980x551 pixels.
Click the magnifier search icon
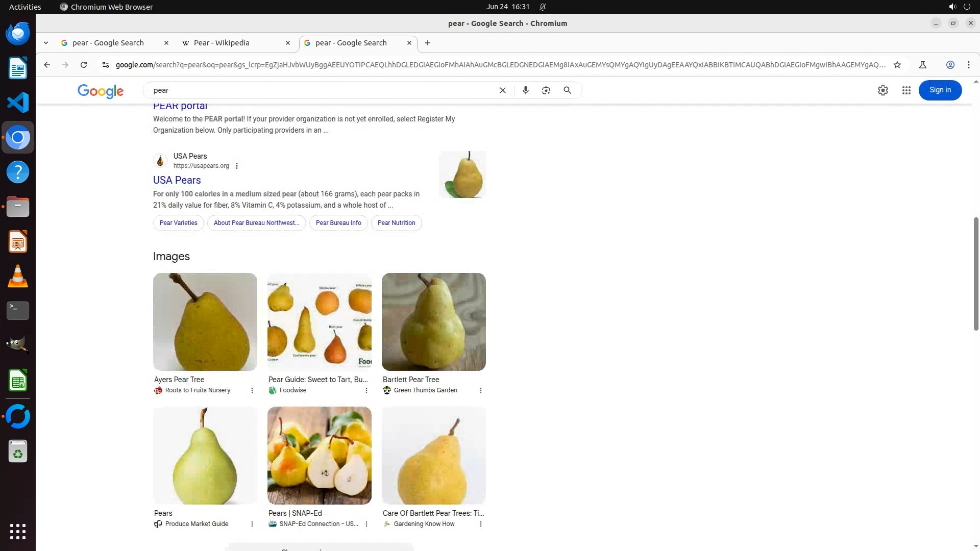(x=567, y=90)
